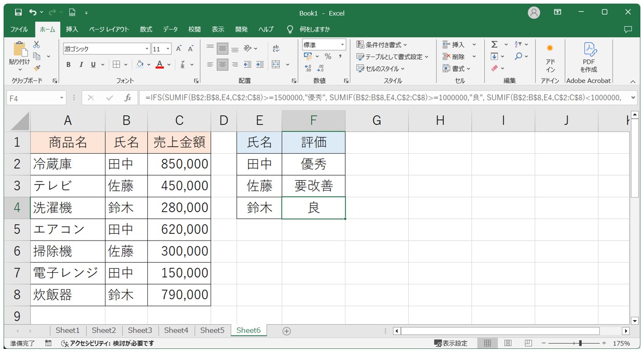Toggle center horizontal alignment
Screen dimensions: 644x353
tap(222, 64)
